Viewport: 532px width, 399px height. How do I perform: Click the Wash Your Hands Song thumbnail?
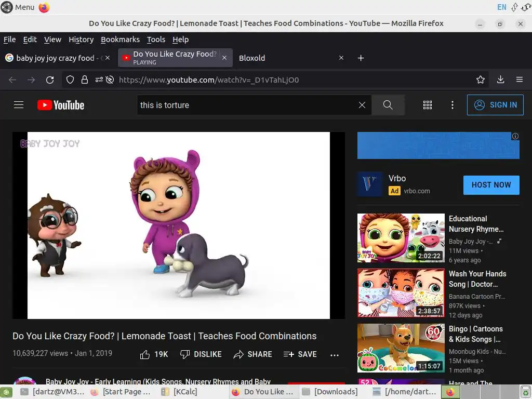pos(401,293)
